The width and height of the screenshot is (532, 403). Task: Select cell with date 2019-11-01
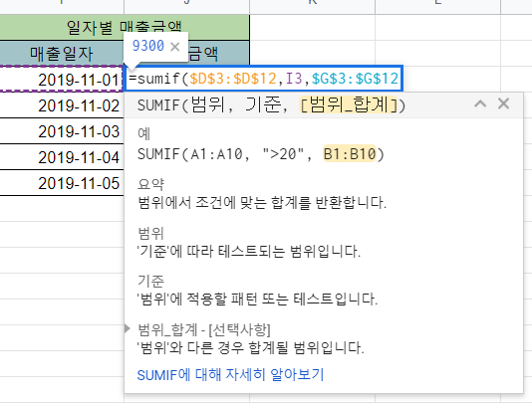(x=61, y=79)
